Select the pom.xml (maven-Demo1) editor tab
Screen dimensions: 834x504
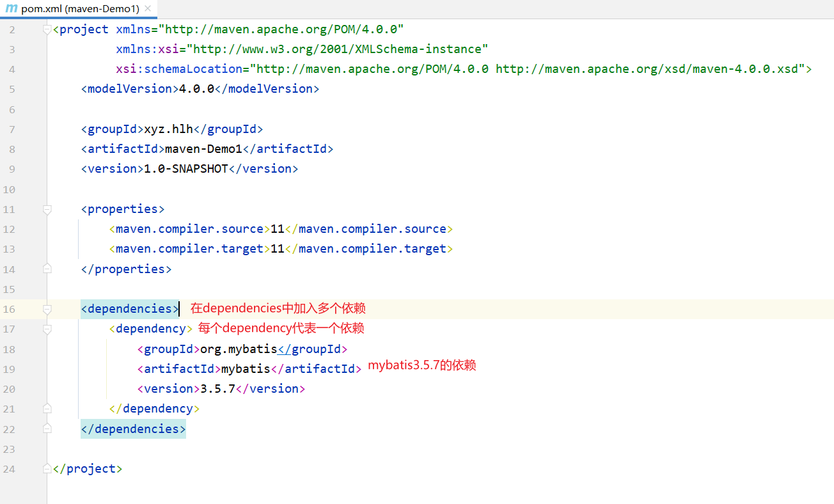[x=78, y=9]
